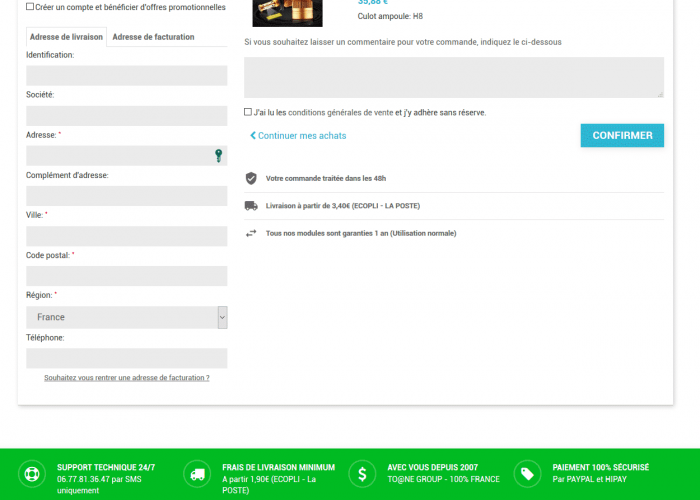Focus the Ville input field

pyautogui.click(x=126, y=236)
